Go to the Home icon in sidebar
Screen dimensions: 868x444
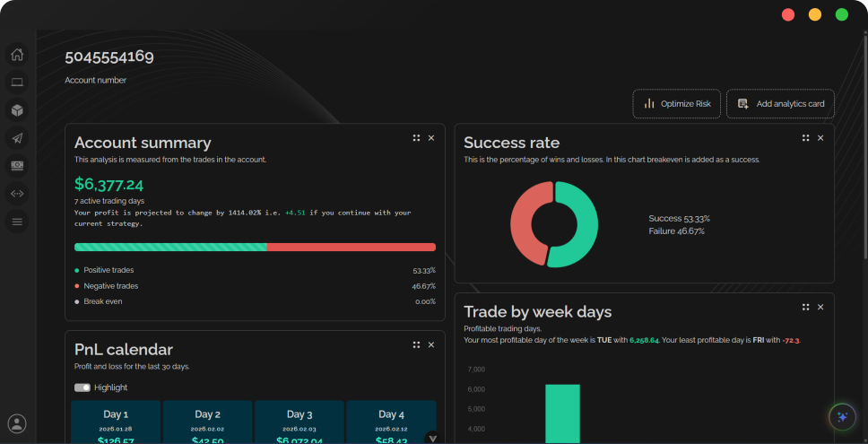pos(17,55)
